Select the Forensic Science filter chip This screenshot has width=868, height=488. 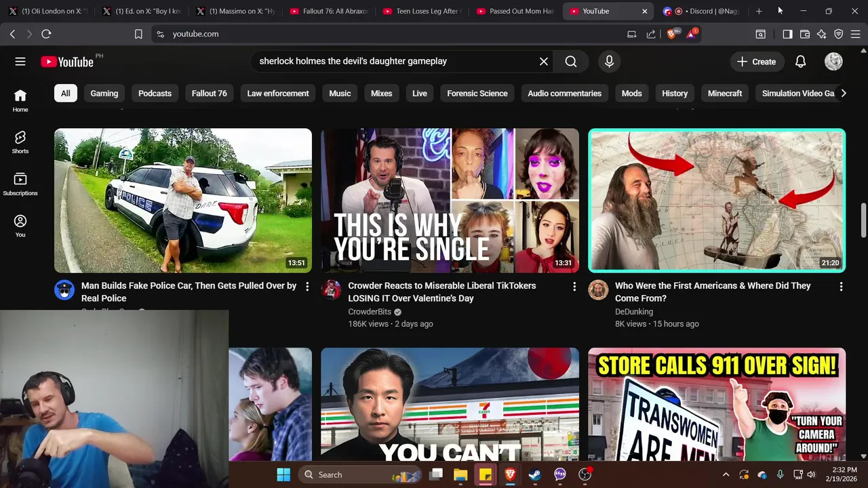tap(477, 94)
